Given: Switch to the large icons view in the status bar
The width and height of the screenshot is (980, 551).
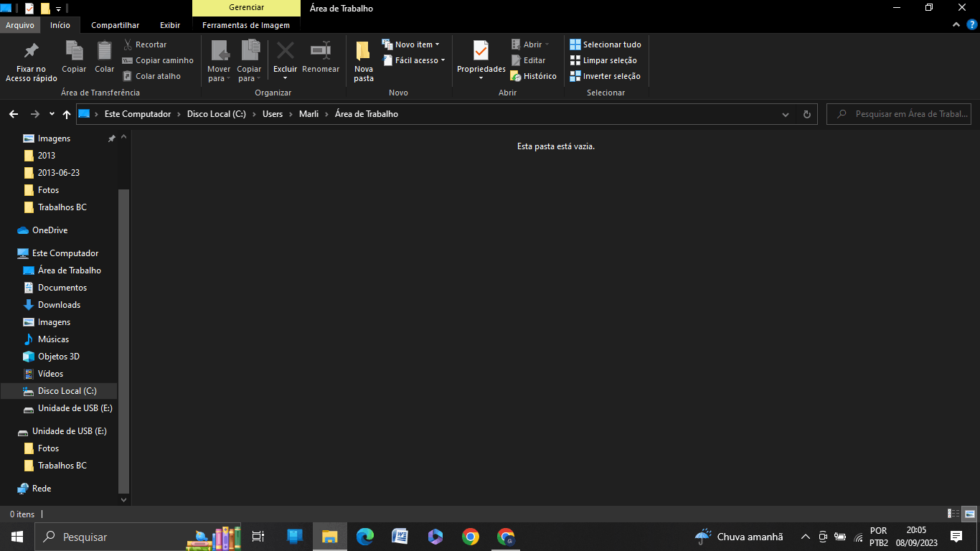Looking at the screenshot, I should coord(969,514).
